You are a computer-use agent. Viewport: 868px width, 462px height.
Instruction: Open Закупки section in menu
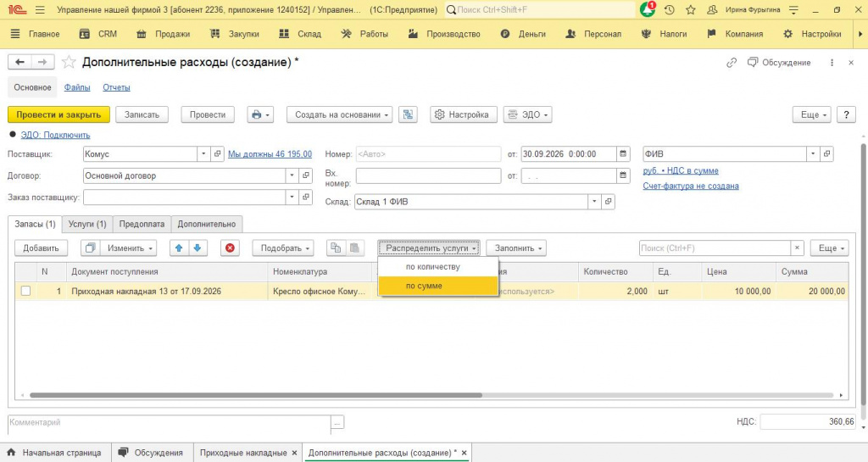click(x=235, y=34)
